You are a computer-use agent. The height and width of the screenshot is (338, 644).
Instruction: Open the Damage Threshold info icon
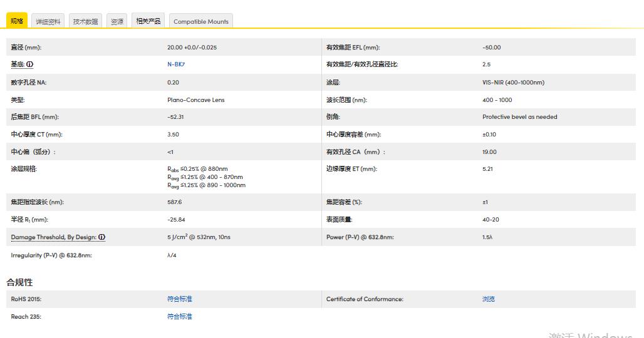point(102,237)
